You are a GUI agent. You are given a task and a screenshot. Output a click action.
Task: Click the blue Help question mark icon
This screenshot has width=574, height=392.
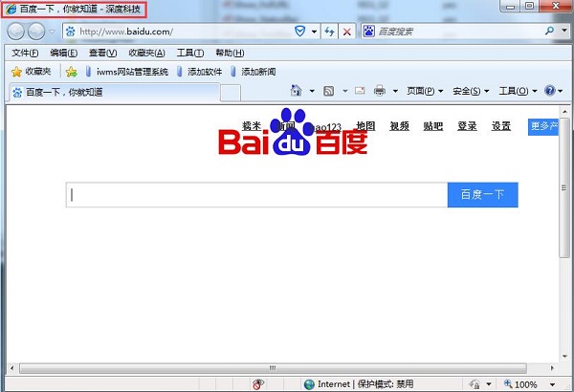coord(550,91)
